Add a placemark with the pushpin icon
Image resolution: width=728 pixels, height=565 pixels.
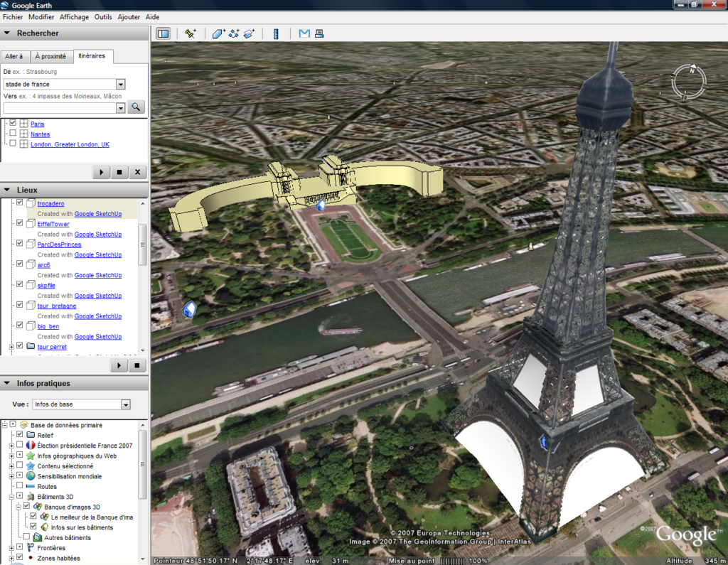[191, 33]
